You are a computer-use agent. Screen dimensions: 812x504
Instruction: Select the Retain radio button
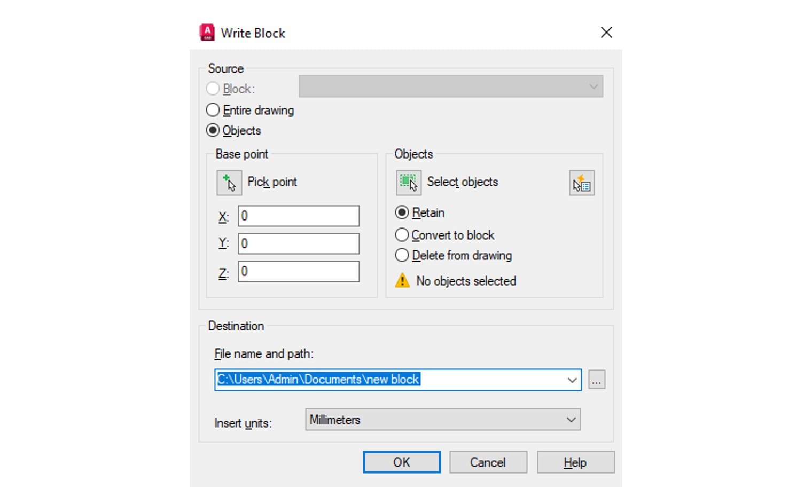[x=402, y=212]
